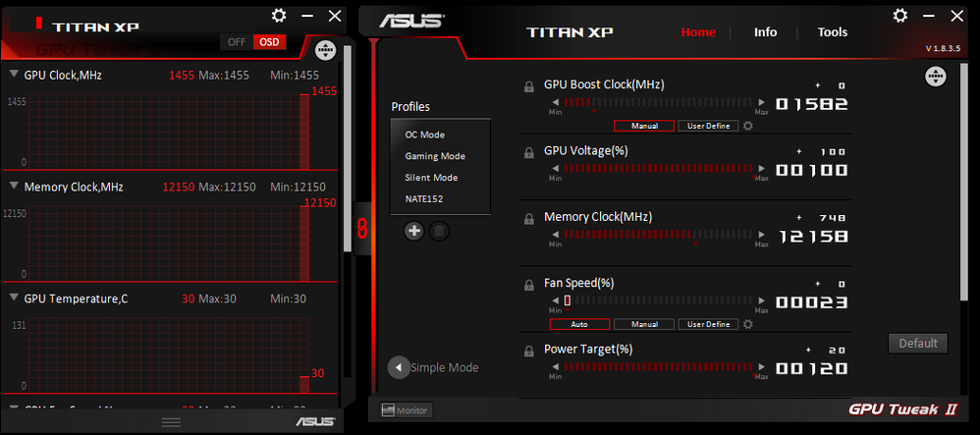Open the Info tab
The image size is (980, 435).
[x=766, y=31]
